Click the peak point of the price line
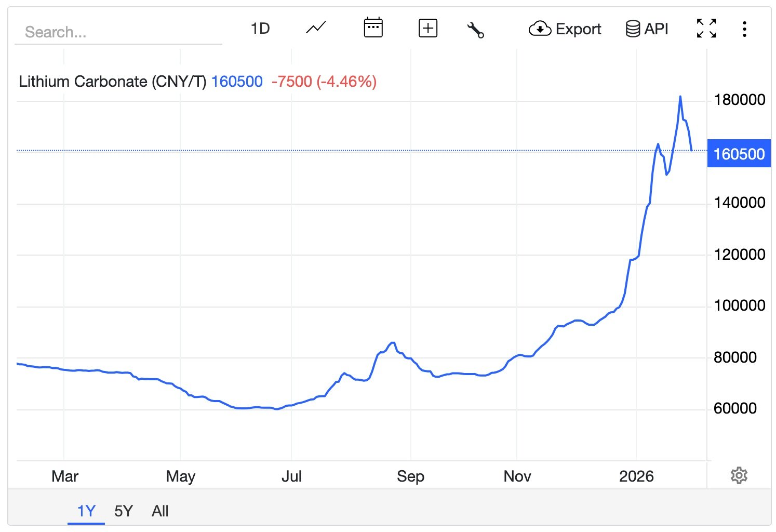Viewport: 776px width, 532px height. point(680,97)
